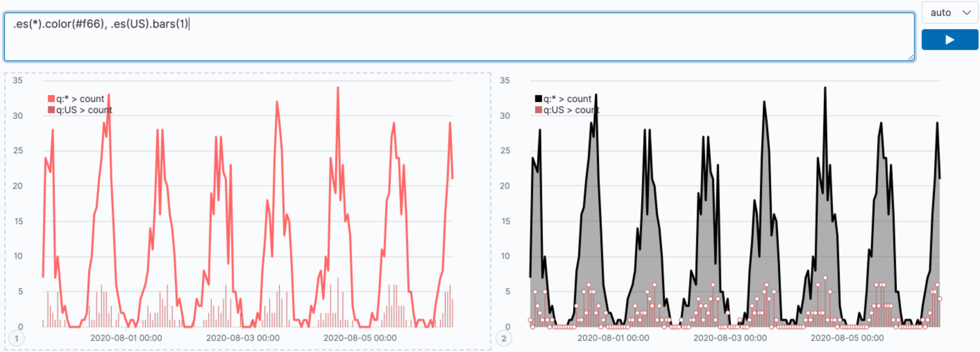Click the red q:* swatch in first chart
980x352 pixels.
(x=51, y=99)
